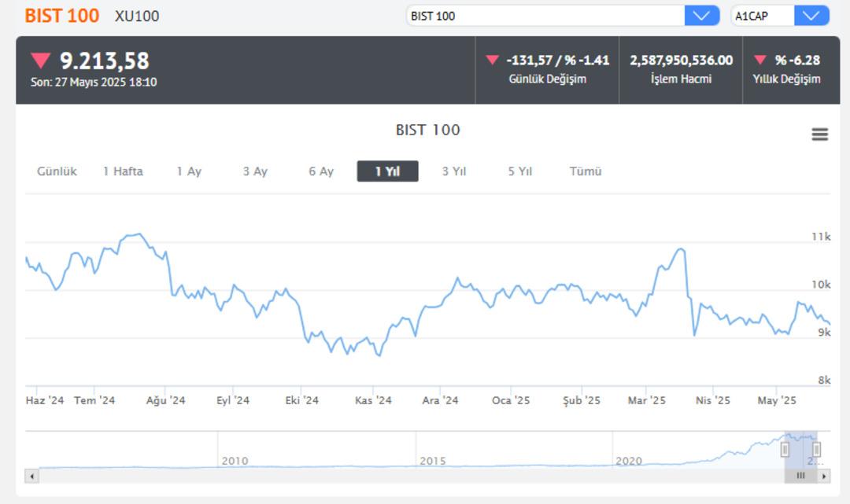Click the navigator scrollbar right arrow
Screen dimensions: 850x504
[824, 476]
